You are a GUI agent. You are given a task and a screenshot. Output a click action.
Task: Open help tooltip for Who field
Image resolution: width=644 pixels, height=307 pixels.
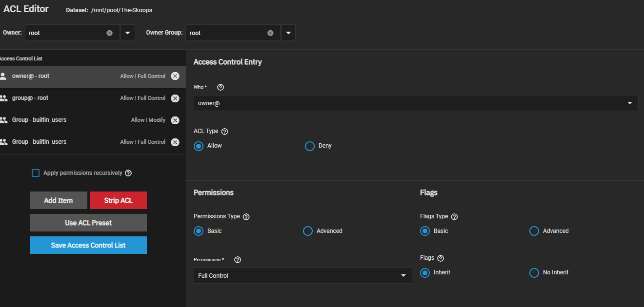pyautogui.click(x=220, y=87)
